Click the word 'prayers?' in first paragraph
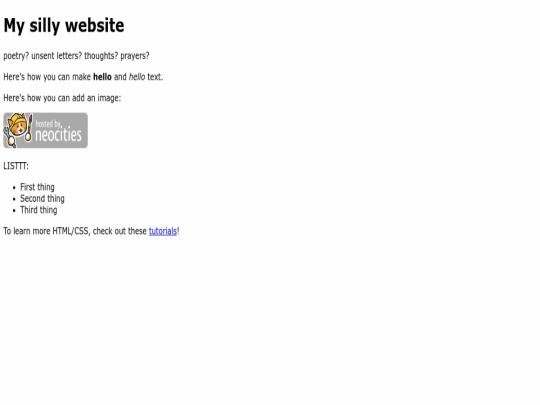 135,56
